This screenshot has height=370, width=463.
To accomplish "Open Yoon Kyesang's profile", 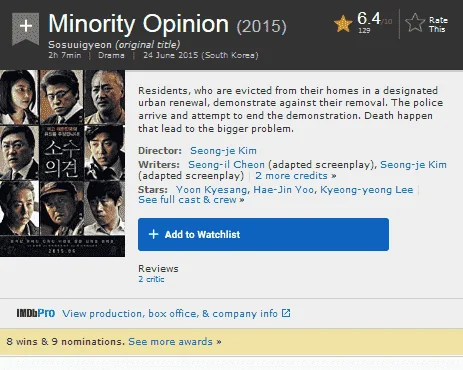I will tap(211, 190).
